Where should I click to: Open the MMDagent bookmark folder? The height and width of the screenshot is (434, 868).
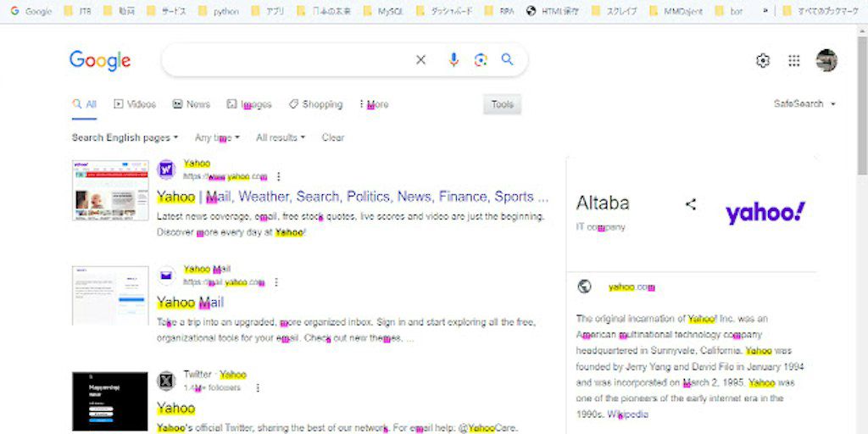point(676,11)
